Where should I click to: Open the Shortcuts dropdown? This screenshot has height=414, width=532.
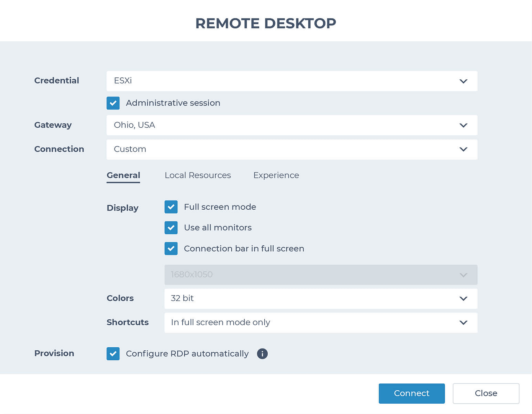point(321,322)
